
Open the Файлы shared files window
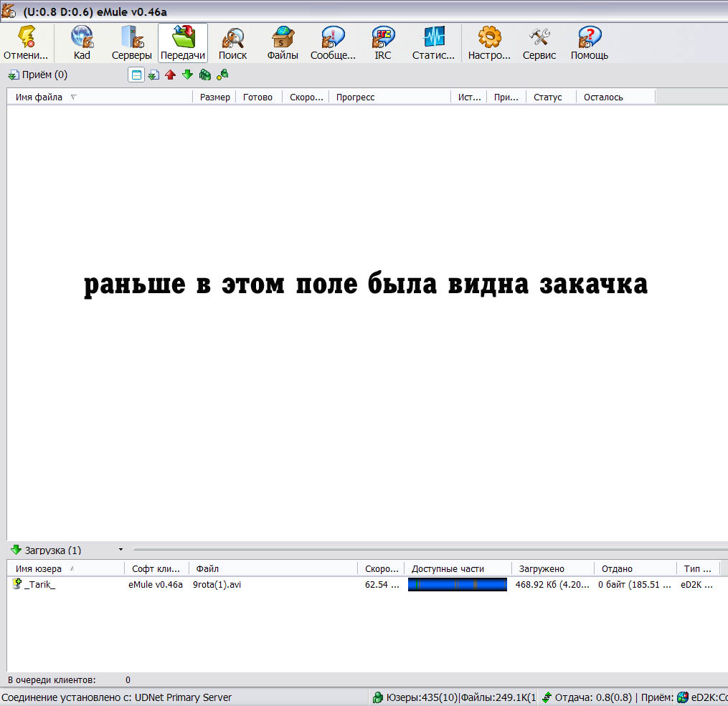pyautogui.click(x=283, y=42)
